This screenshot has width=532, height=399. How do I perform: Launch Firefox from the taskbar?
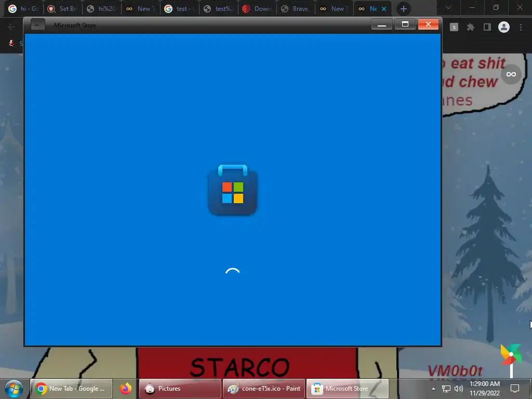click(126, 389)
